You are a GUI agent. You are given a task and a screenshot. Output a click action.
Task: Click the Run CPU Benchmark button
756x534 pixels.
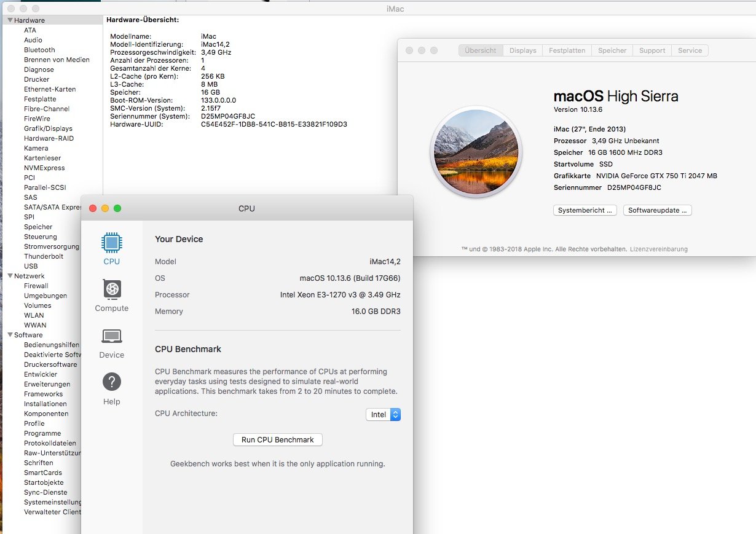(x=278, y=440)
